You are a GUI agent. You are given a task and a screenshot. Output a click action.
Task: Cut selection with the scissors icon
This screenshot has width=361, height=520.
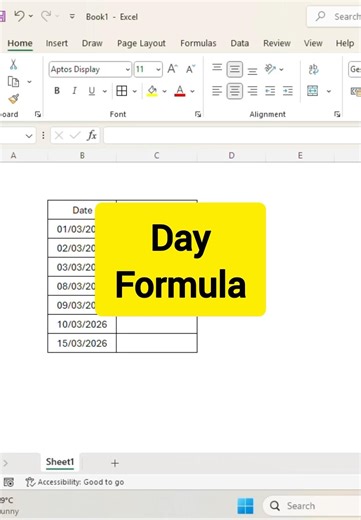13,64
